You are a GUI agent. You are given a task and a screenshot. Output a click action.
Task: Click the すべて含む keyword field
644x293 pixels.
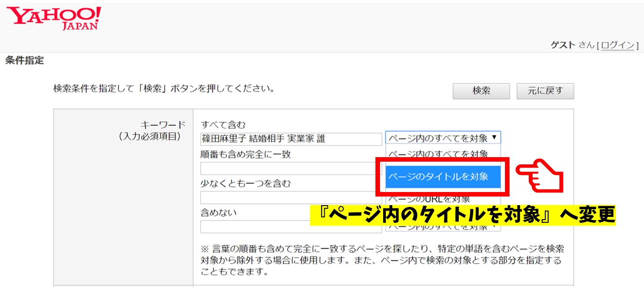(291, 139)
